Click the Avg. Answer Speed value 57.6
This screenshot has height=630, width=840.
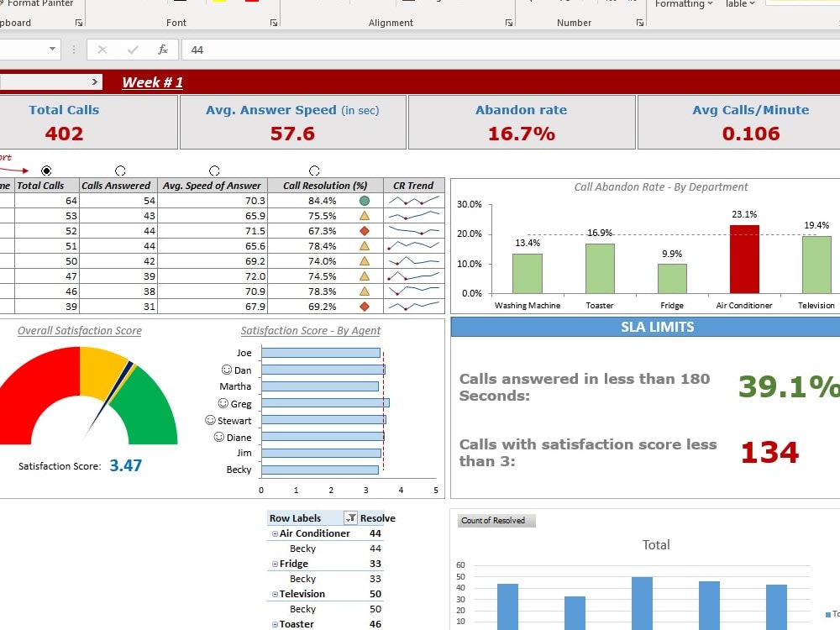[x=292, y=134]
